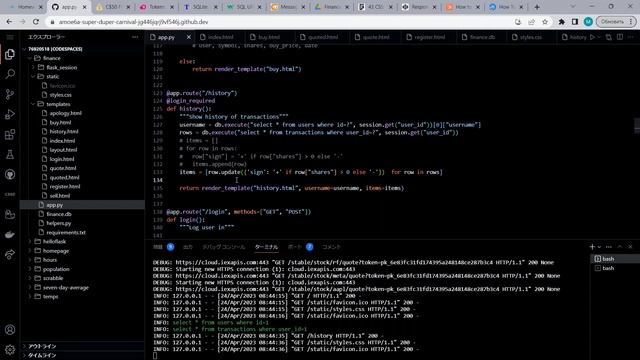This screenshot has width=640, height=360.
Task: Run the Python file play button
Action: point(592,37)
